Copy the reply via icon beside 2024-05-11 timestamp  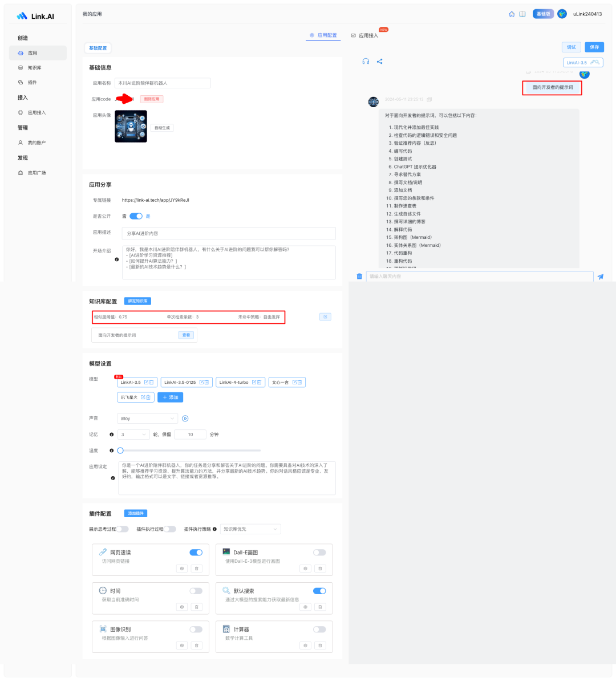click(x=429, y=99)
